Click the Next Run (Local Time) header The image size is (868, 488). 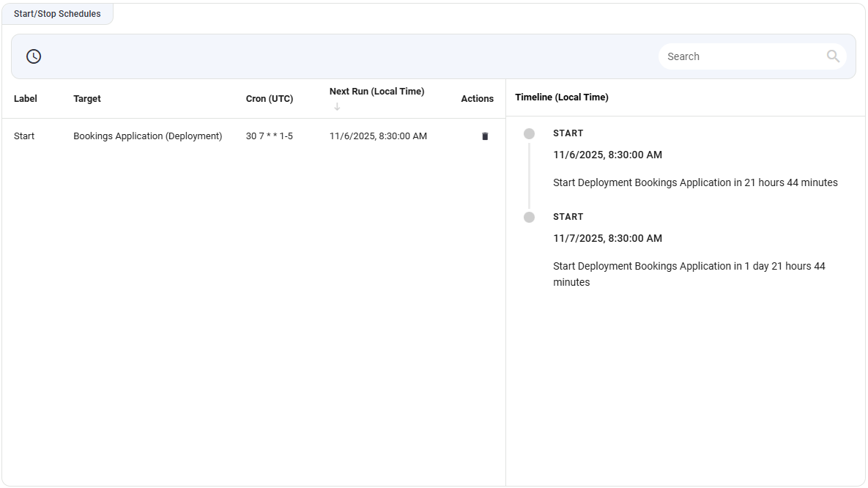point(376,92)
